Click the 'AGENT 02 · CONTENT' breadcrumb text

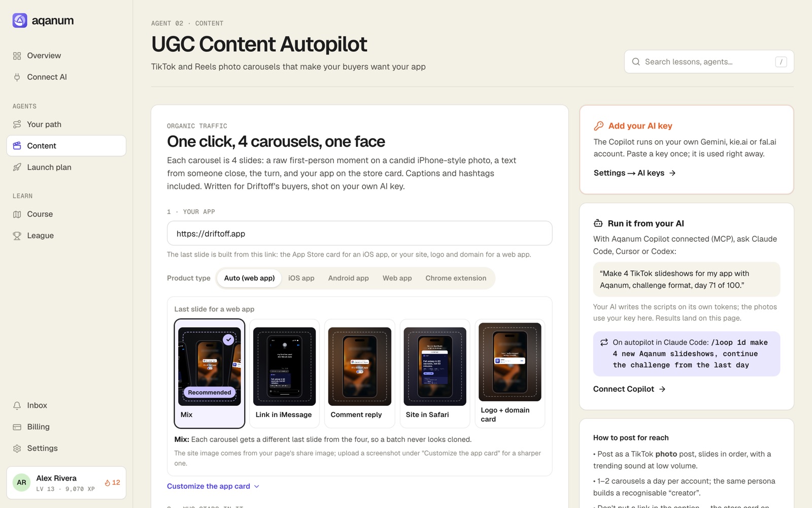pyautogui.click(x=187, y=23)
